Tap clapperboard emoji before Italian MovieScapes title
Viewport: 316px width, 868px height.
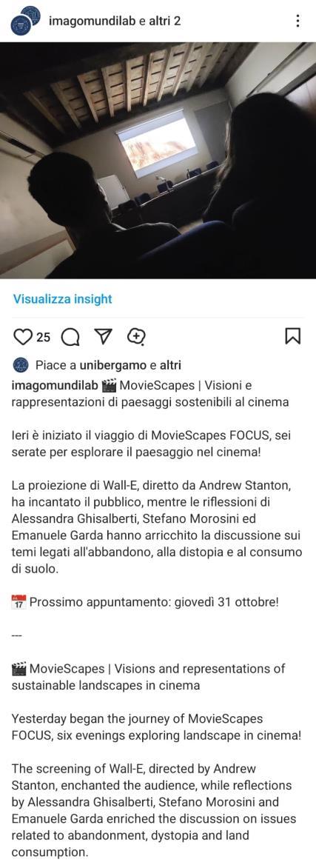110,384
